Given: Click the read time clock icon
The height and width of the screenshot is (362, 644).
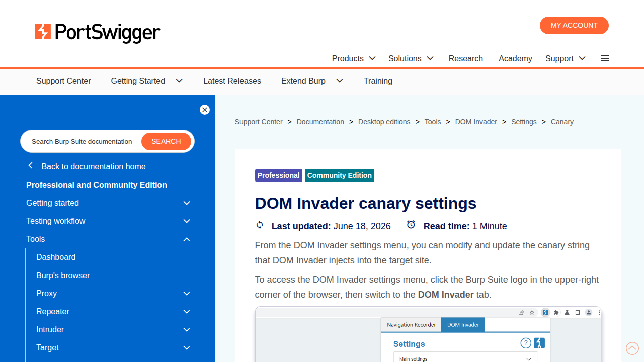Looking at the screenshot, I should [411, 225].
